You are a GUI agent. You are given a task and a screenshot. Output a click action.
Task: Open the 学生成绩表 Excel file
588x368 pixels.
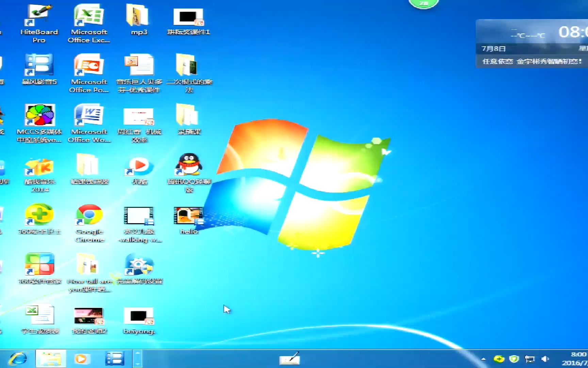click(40, 319)
